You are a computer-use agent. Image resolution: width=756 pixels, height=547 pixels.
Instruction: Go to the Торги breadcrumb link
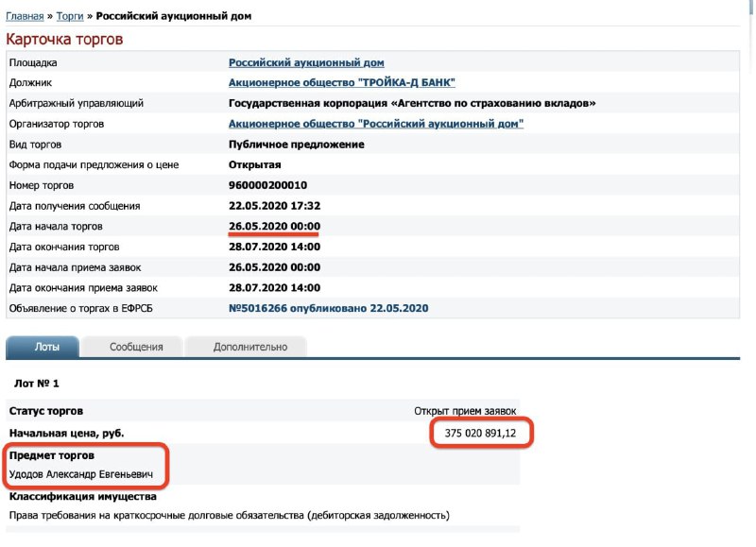70,16
